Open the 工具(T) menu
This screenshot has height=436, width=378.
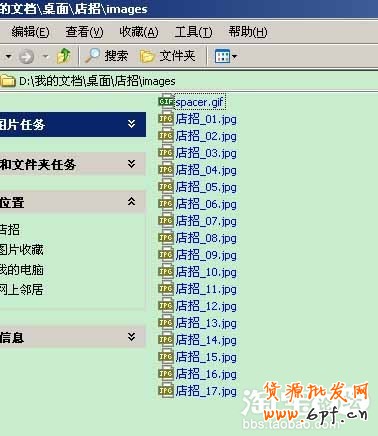[x=193, y=32]
